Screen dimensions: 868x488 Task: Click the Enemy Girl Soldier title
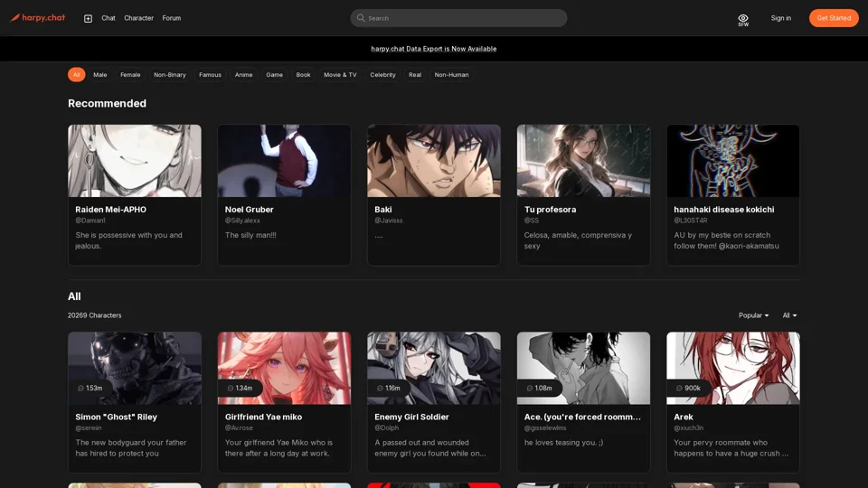(x=412, y=418)
